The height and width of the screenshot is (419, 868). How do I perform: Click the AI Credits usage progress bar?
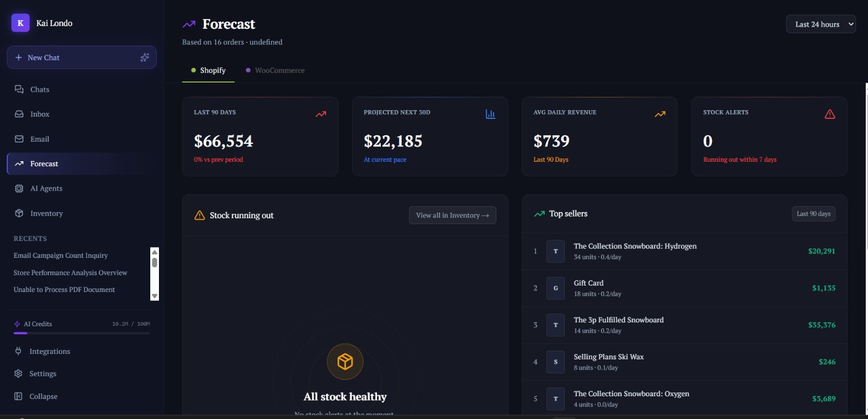click(81, 333)
